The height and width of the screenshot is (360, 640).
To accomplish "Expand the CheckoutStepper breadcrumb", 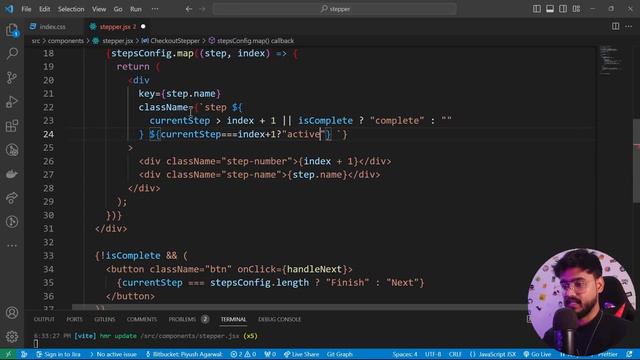I will (171, 41).
